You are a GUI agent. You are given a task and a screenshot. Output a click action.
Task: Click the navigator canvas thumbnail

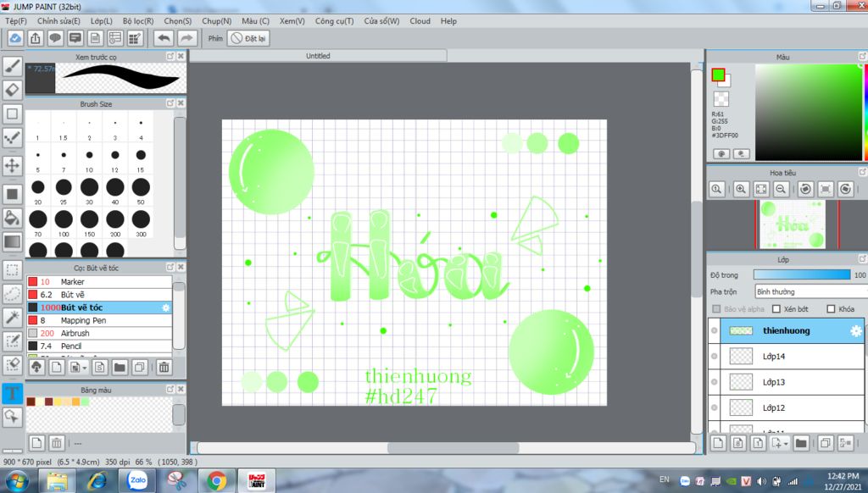click(x=792, y=224)
